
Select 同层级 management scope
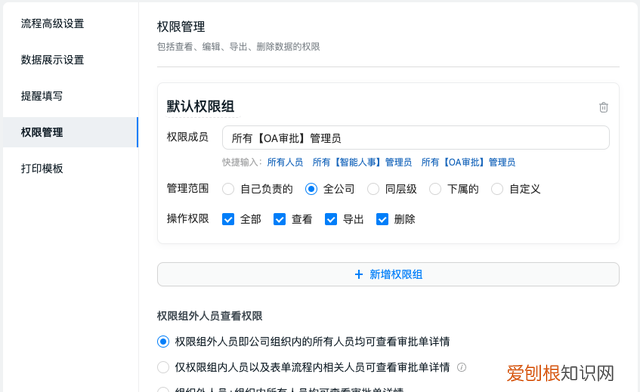[373, 189]
